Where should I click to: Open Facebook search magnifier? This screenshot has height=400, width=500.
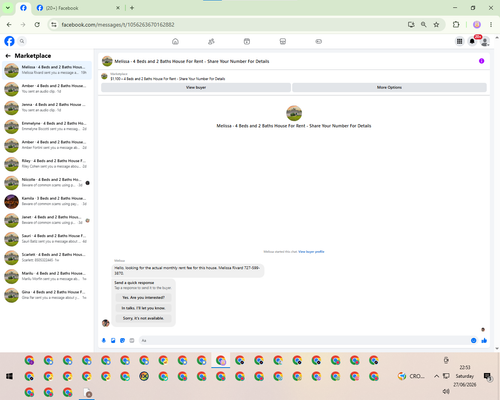(22, 41)
